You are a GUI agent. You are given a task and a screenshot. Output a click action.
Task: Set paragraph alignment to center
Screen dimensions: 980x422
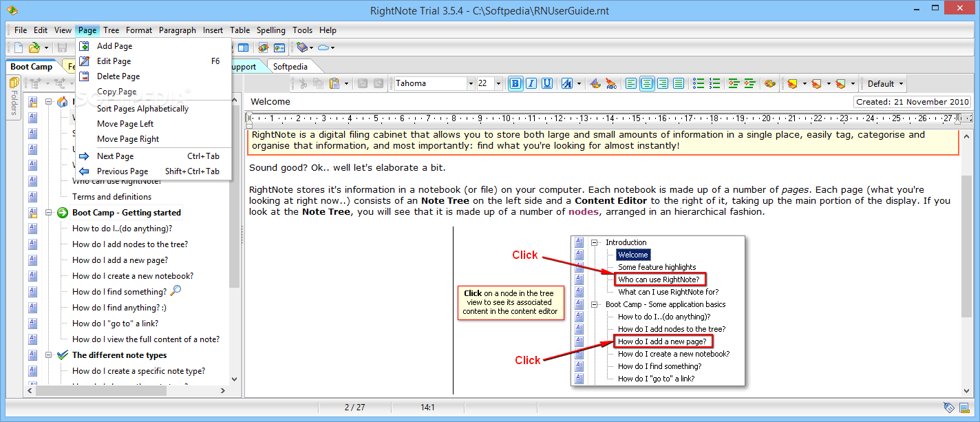pos(647,83)
